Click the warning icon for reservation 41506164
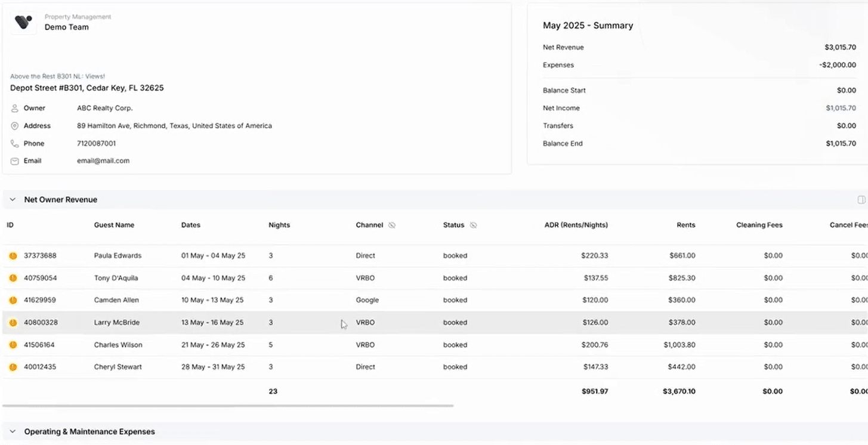 tap(13, 345)
